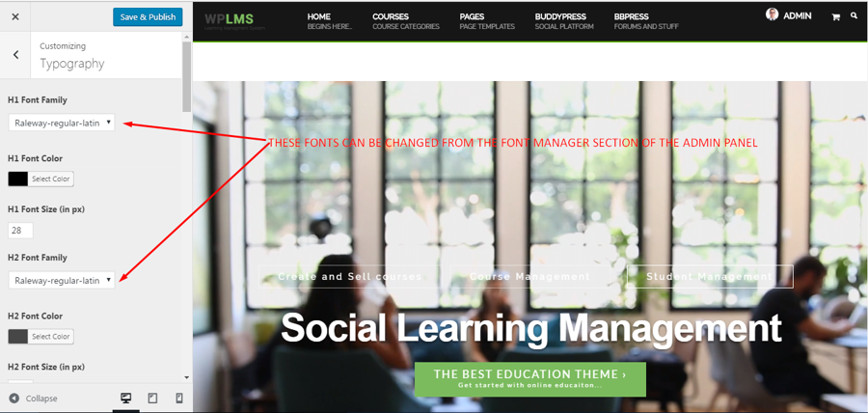Click the H2 Font Color dark swatch
Screen dimensions: 868x413
(18, 336)
